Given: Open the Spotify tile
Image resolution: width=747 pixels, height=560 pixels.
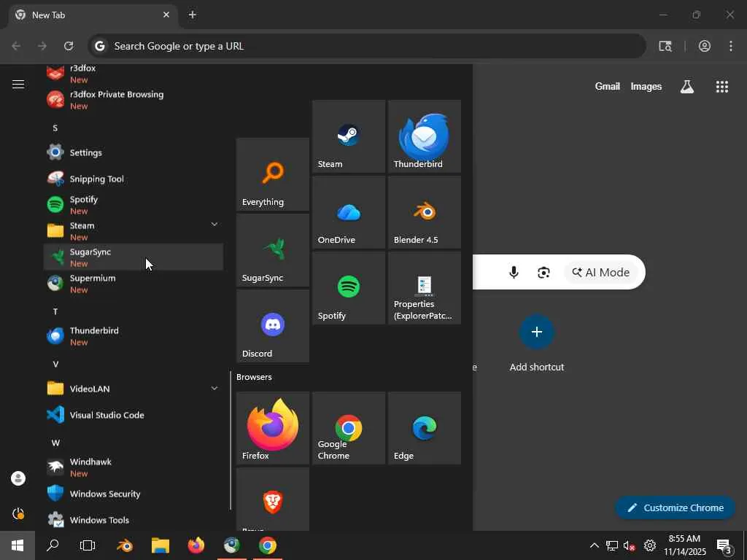Looking at the screenshot, I should pos(348,287).
